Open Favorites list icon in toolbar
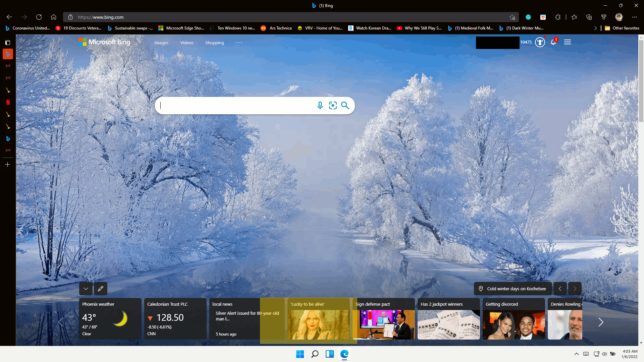Viewport: 644px width, 362px height. 574,17
